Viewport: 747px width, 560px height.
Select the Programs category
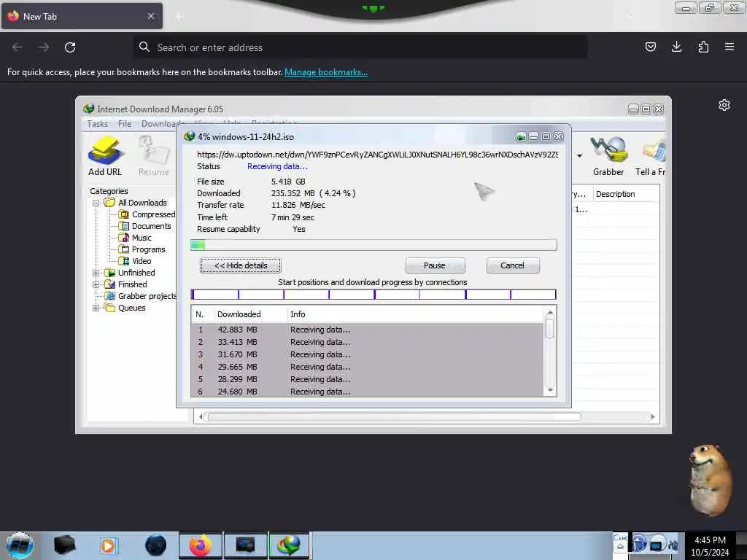tap(142, 249)
